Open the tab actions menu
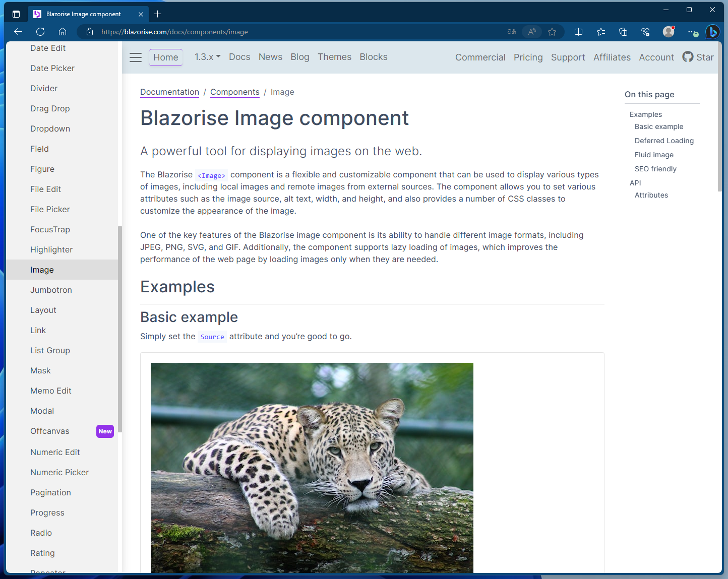The height and width of the screenshot is (579, 728). (16, 14)
